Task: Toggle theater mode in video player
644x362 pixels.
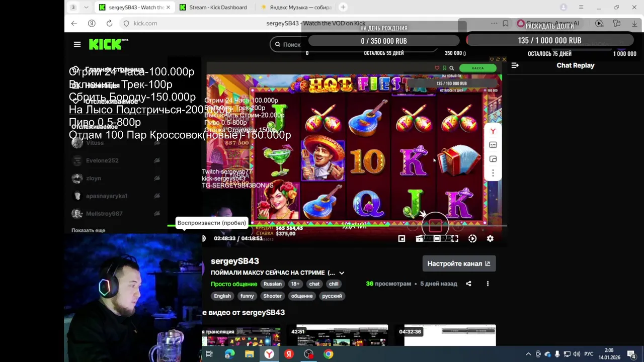Action: pos(437,239)
